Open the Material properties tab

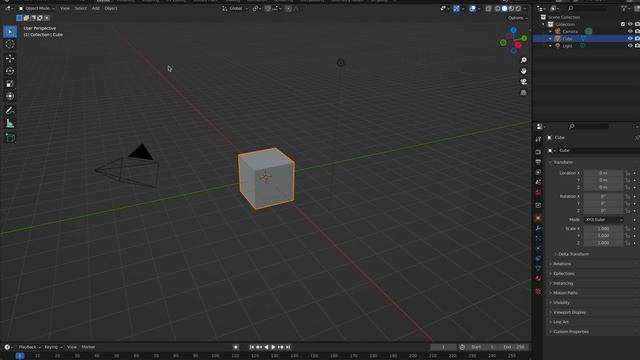538,278
